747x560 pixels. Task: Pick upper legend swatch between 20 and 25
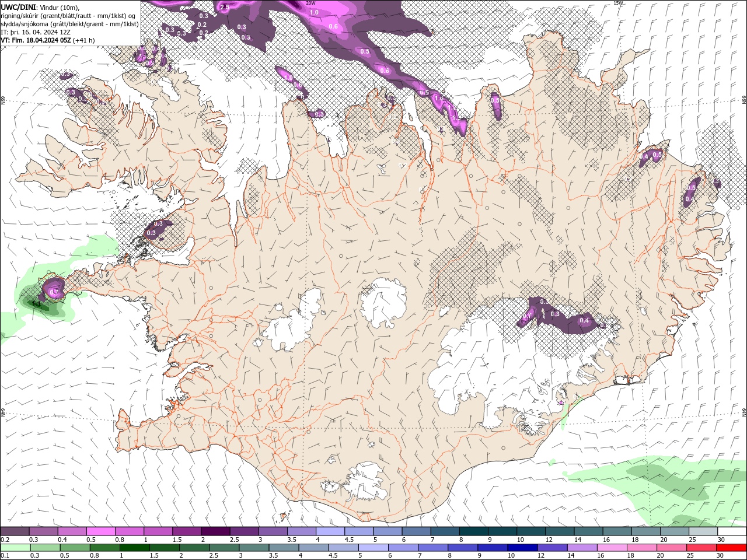click(674, 531)
